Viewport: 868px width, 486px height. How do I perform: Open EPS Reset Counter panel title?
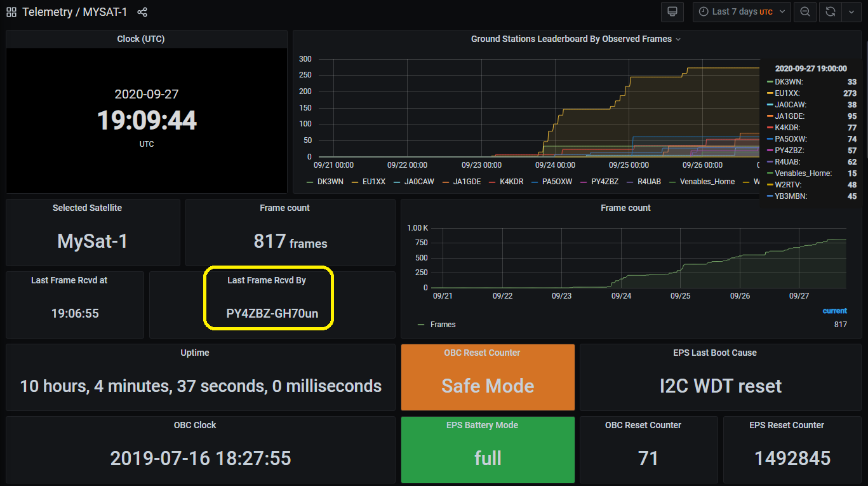[787, 425]
